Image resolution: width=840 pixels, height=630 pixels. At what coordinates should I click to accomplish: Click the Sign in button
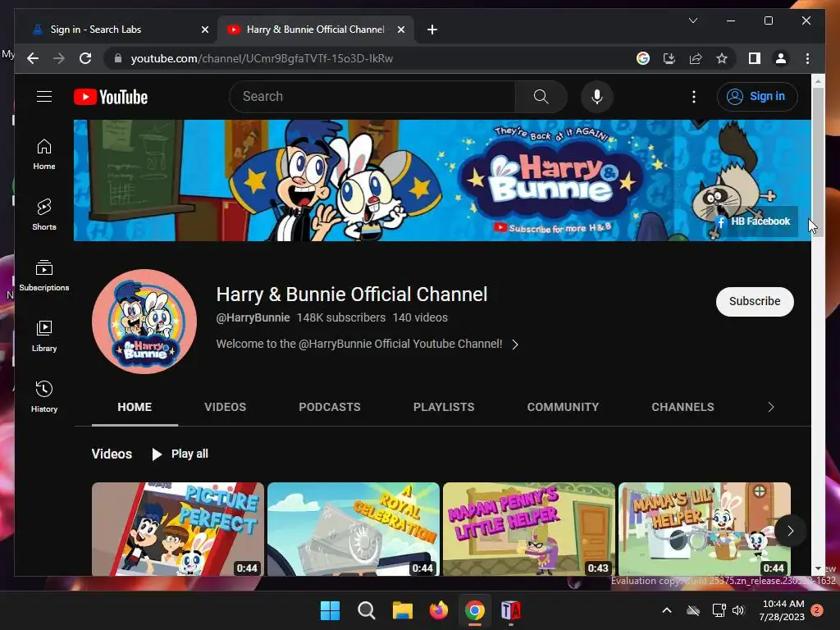pos(757,97)
